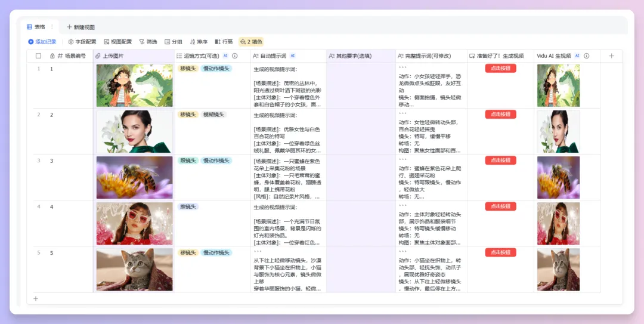The height and width of the screenshot is (324, 644).
Task: Select row number 5 index cell
Action: (x=39, y=253)
